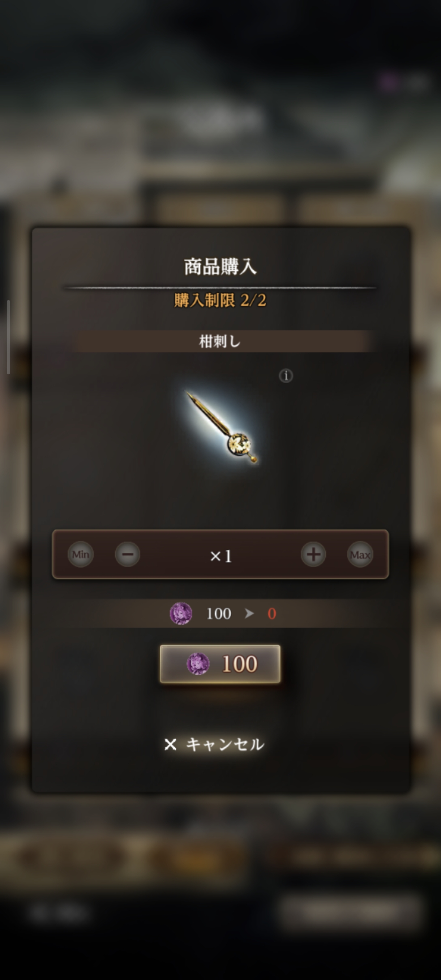Click the 商品購入 dialog title
This screenshot has height=980, width=441.
[220, 266]
